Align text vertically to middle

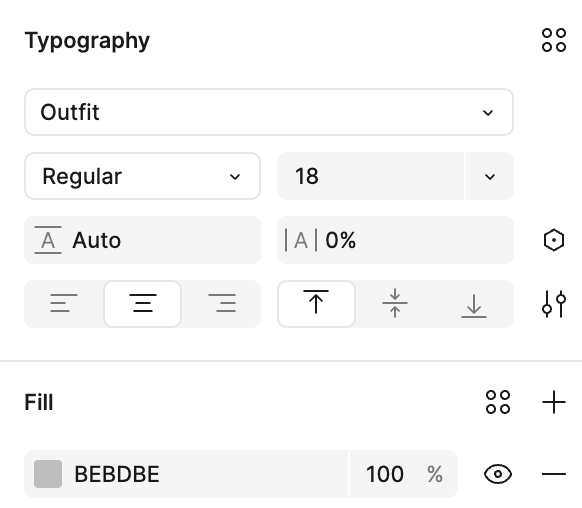pyautogui.click(x=395, y=304)
